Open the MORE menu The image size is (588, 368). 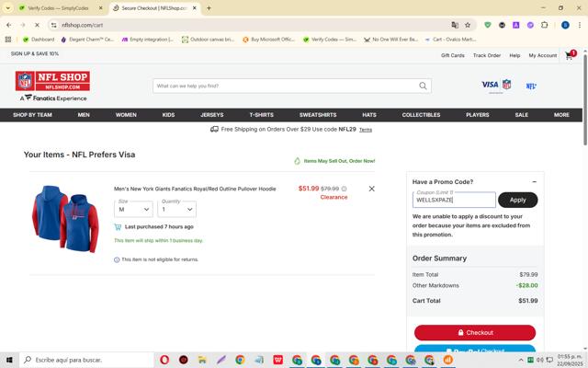click(x=561, y=115)
